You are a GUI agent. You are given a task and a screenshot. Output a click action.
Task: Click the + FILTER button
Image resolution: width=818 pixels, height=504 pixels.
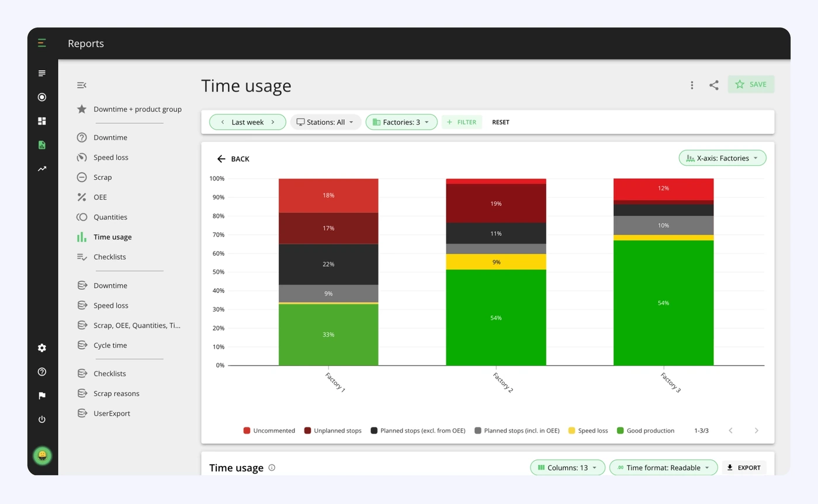462,122
